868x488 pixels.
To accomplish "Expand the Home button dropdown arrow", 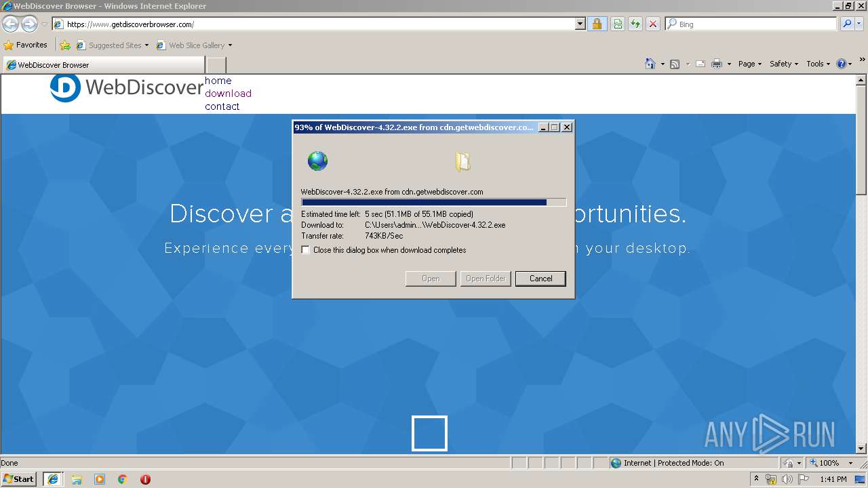I will [663, 64].
